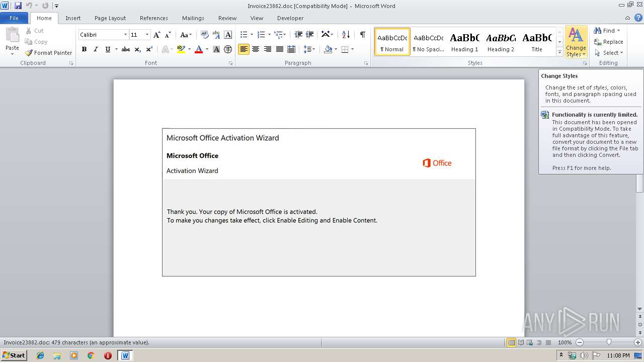
Task: Click the Grow Font icon
Action: point(157,35)
